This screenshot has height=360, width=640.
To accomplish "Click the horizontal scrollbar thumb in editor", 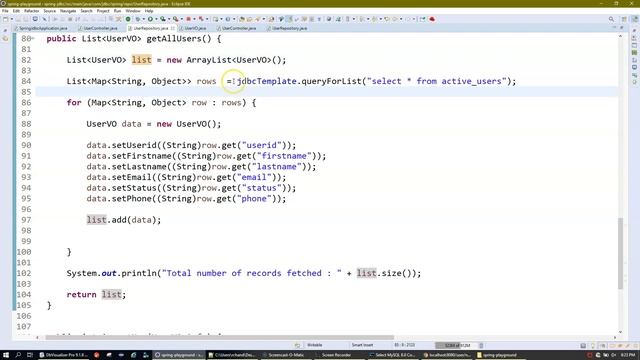I will click(219, 337).
